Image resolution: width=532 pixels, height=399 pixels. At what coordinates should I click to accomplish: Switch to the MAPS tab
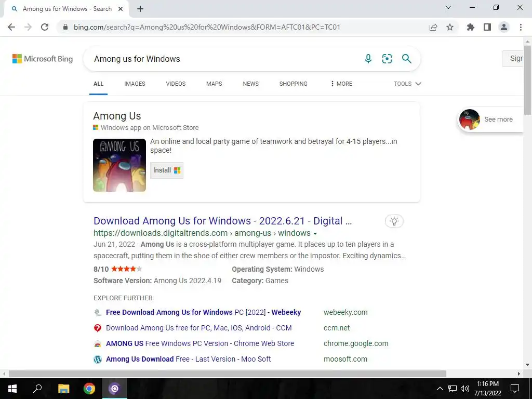coord(214,84)
